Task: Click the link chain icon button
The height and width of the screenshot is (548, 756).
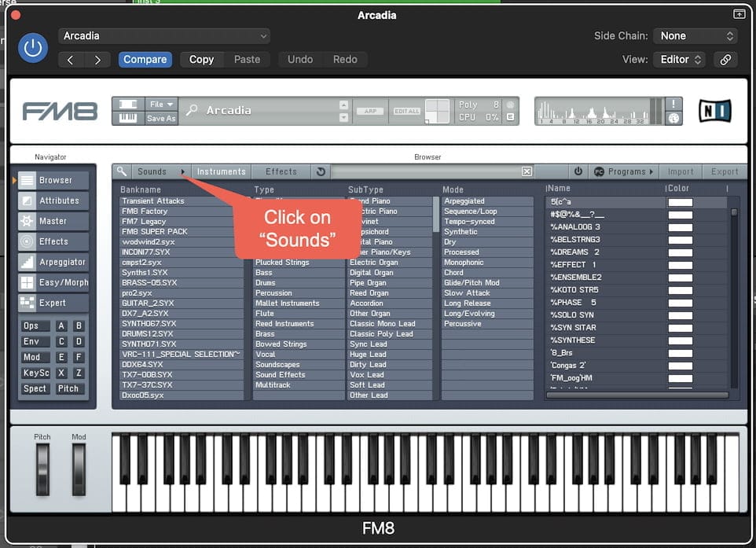Action: 725,60
